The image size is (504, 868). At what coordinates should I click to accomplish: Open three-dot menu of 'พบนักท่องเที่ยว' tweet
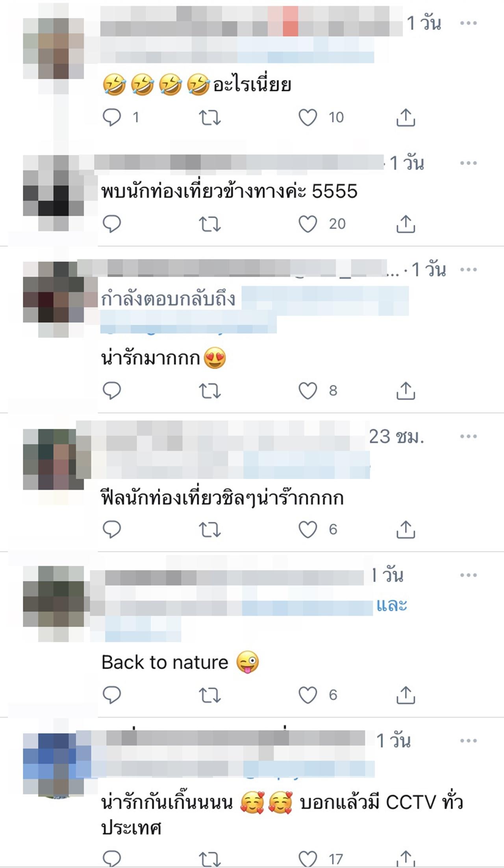468,163
